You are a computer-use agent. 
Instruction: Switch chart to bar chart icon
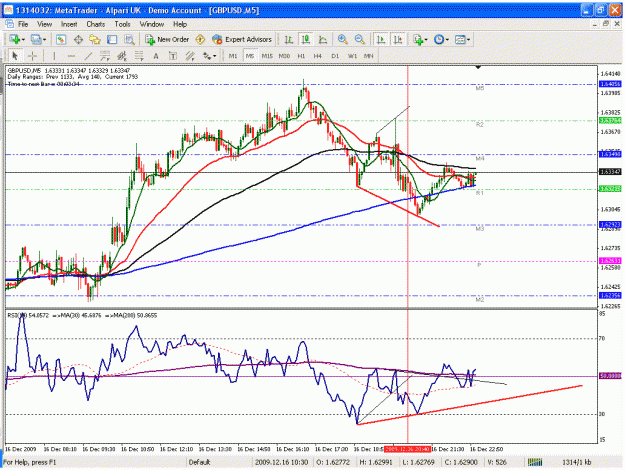pyautogui.click(x=289, y=39)
